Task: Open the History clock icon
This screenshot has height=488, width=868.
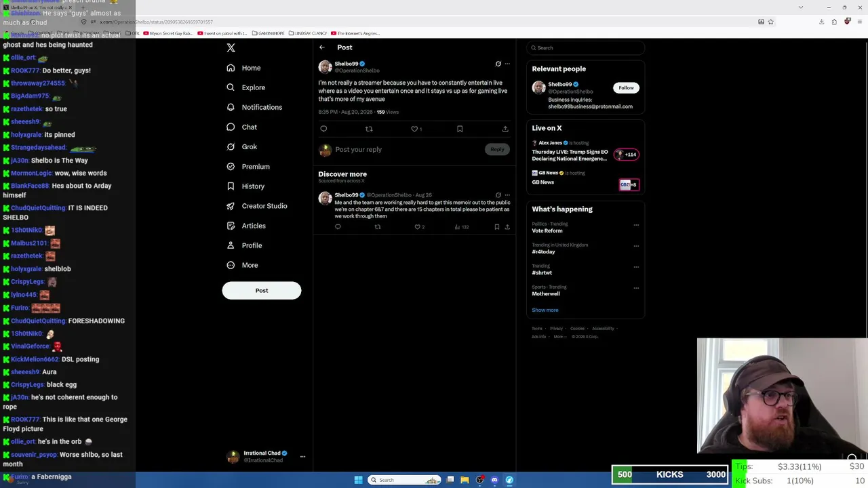Action: coord(231,186)
